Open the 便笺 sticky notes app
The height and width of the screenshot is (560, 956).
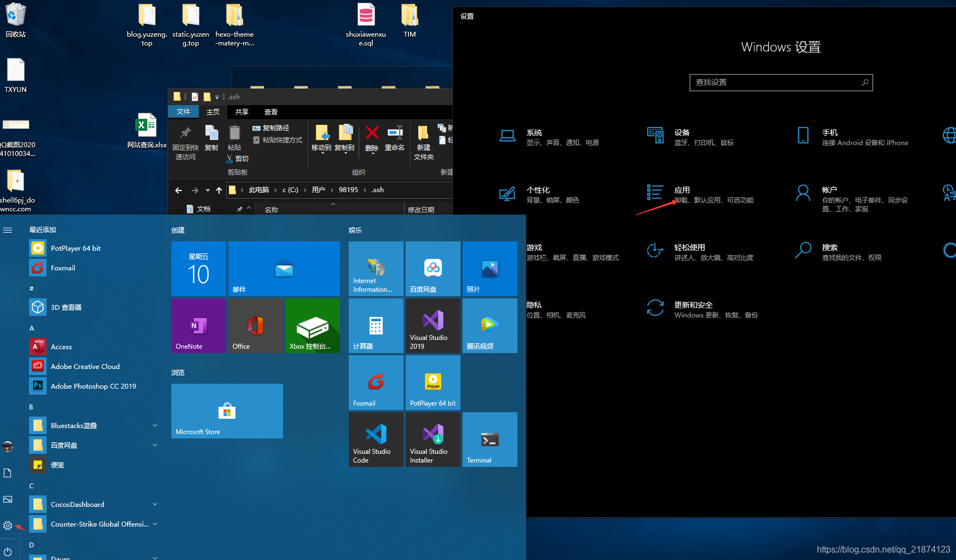point(92,465)
